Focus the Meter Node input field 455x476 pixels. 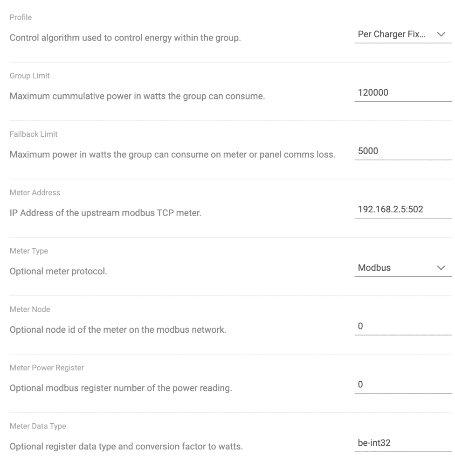click(402, 326)
